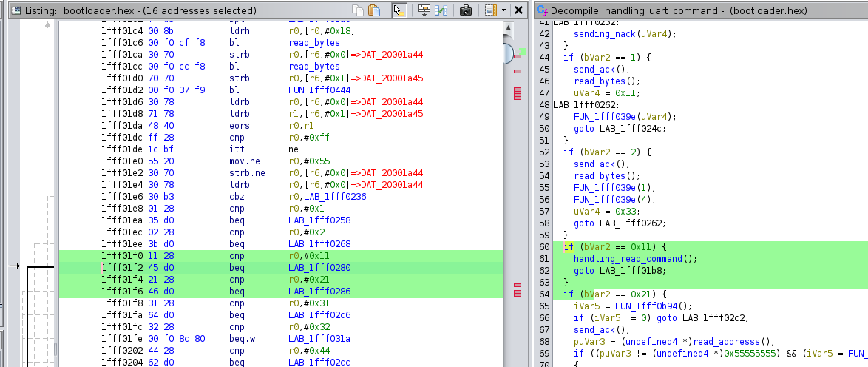Expand the Listing toolbar dropdown arrow
The height and width of the screenshot is (367, 868).
point(503,10)
